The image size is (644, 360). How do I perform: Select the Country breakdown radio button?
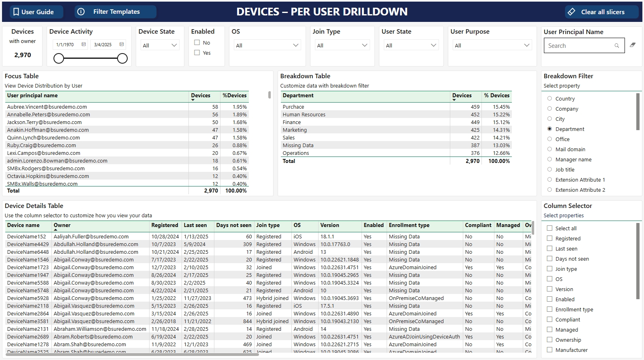550,99
